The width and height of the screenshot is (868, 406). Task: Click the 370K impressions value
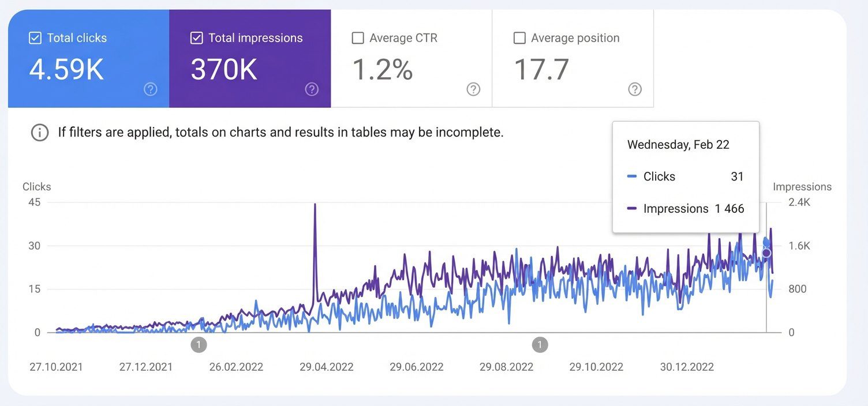pos(224,70)
